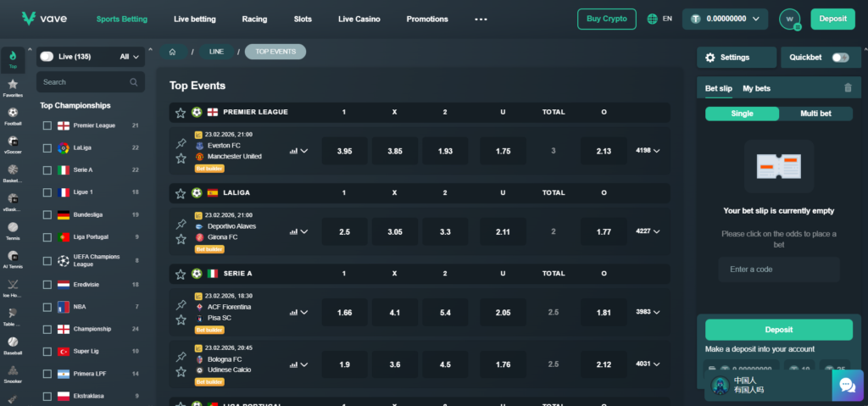Check the Bundesliga checkbox
The width and height of the screenshot is (868, 406).
(47, 215)
